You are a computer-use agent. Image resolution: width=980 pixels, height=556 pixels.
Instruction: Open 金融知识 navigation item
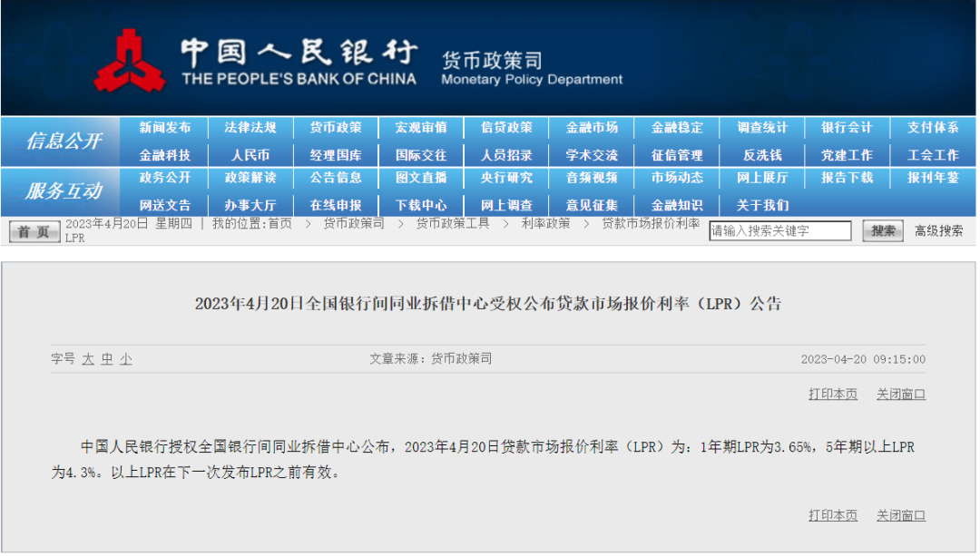[678, 205]
